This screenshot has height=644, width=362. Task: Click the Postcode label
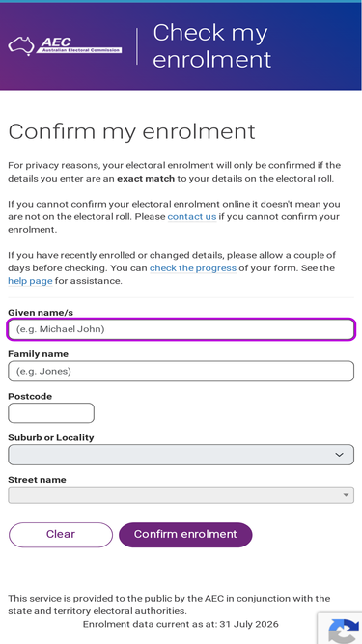(30, 396)
